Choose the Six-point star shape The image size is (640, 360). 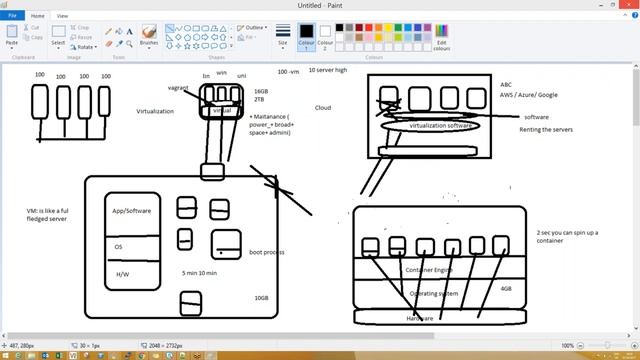coord(196,46)
